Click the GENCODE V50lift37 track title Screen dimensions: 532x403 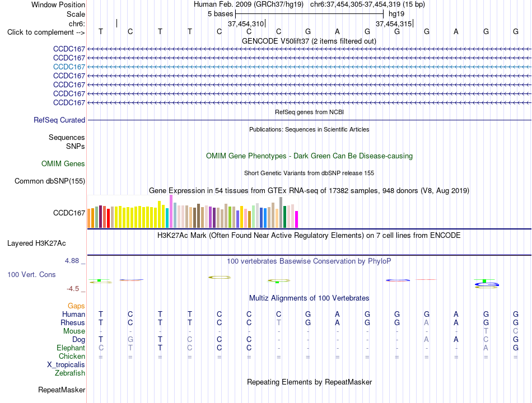click(x=309, y=41)
